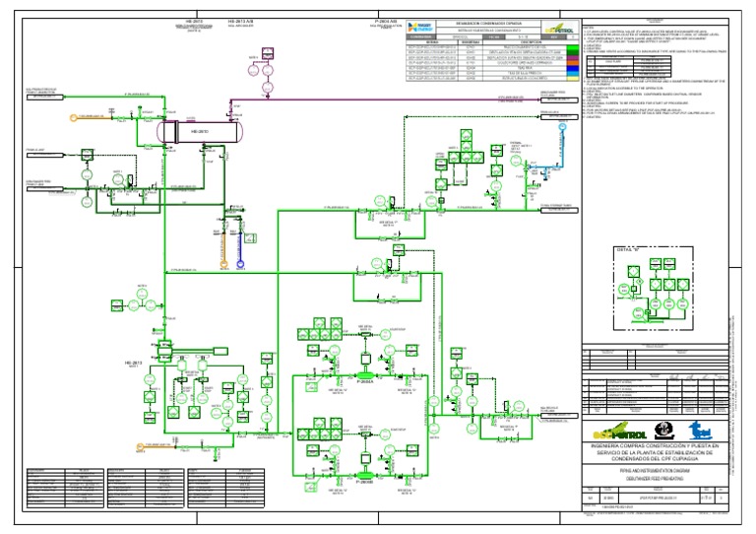Screen dimensions: 756x534
Task: Click the purple instrument box above the purple line
Action: pos(268,53)
